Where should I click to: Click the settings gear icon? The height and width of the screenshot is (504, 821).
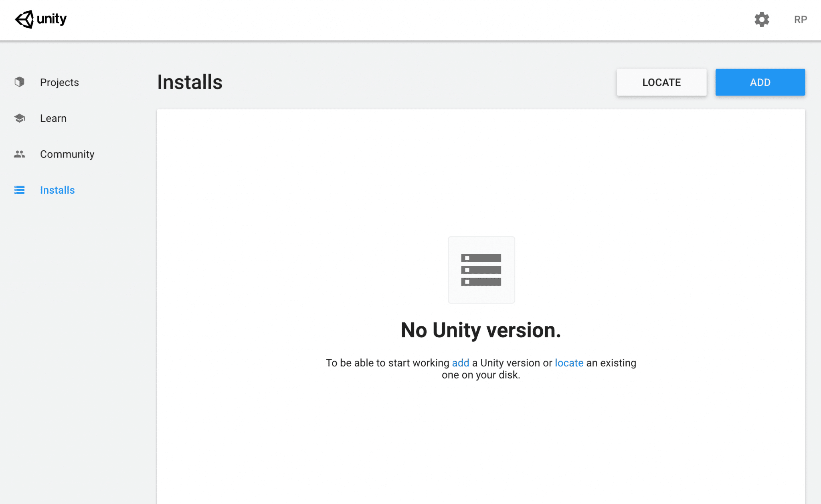762,20
